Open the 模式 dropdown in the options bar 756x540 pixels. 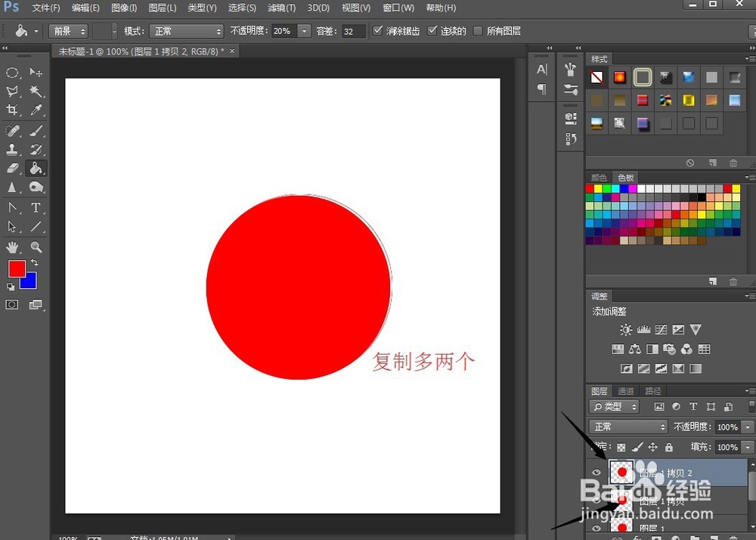pos(186,31)
